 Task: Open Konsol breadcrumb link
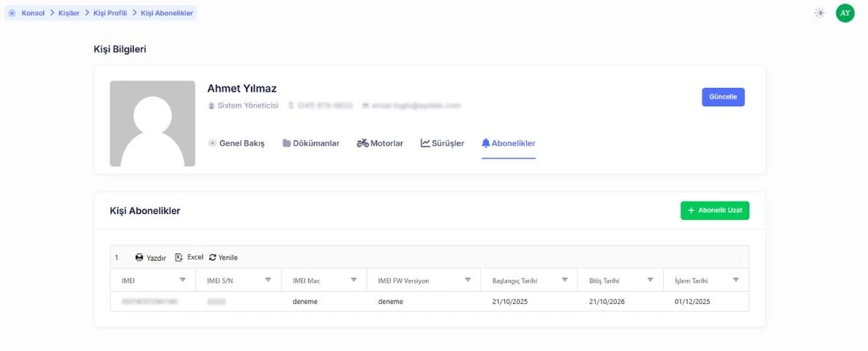pos(33,12)
